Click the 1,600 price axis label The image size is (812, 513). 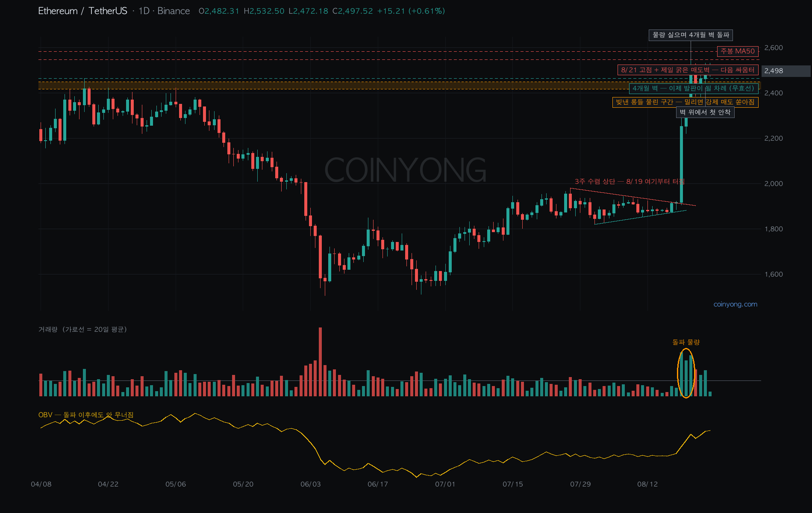click(774, 274)
